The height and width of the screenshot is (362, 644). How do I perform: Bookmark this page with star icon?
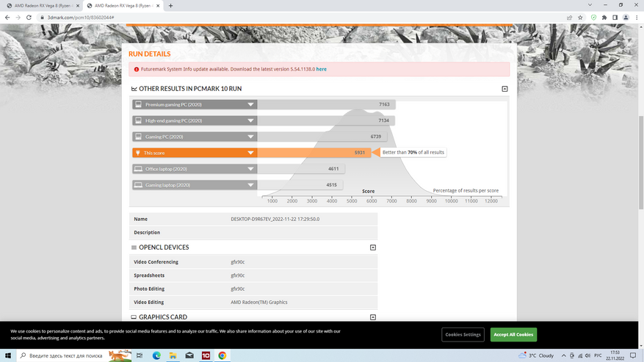pos(580,18)
